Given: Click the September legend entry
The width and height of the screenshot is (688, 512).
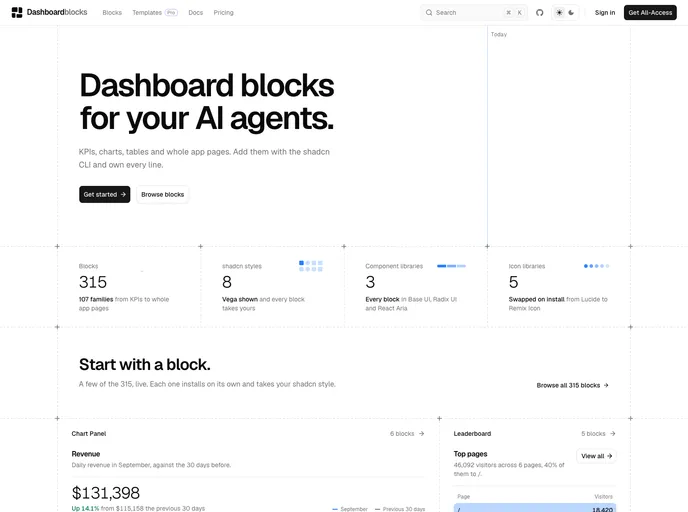Looking at the screenshot, I should 350,509.
